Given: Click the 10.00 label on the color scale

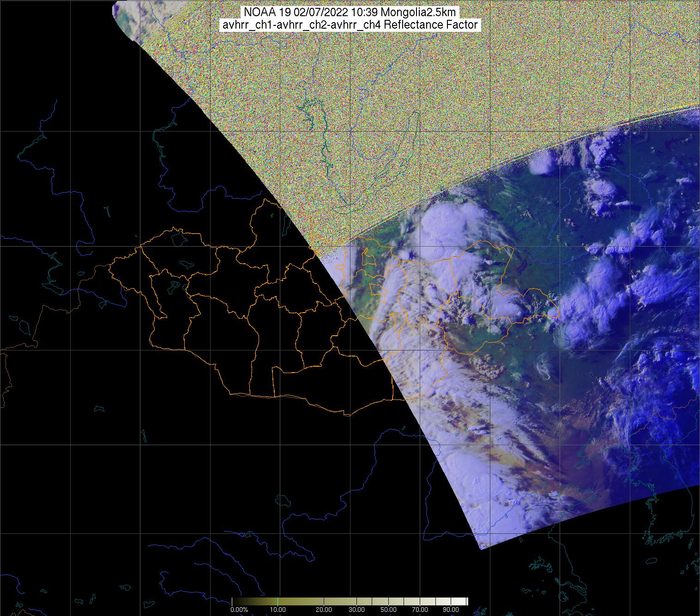Looking at the screenshot, I should pyautogui.click(x=277, y=610).
